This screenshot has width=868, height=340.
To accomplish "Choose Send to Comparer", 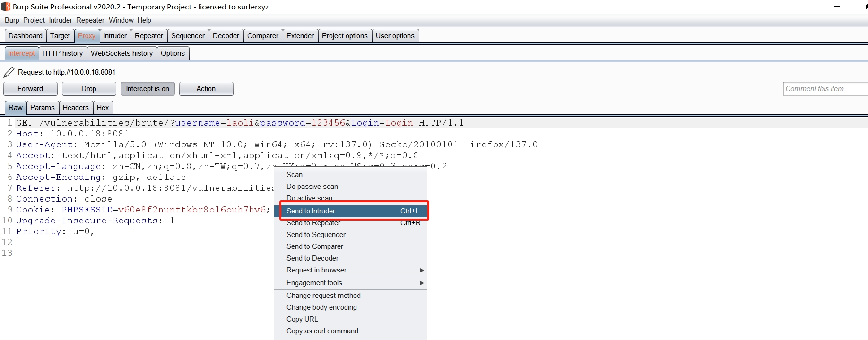I will coord(350,246).
